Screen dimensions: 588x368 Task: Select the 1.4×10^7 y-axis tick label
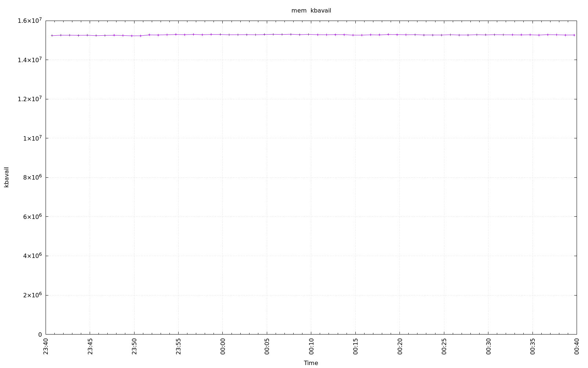coord(30,60)
